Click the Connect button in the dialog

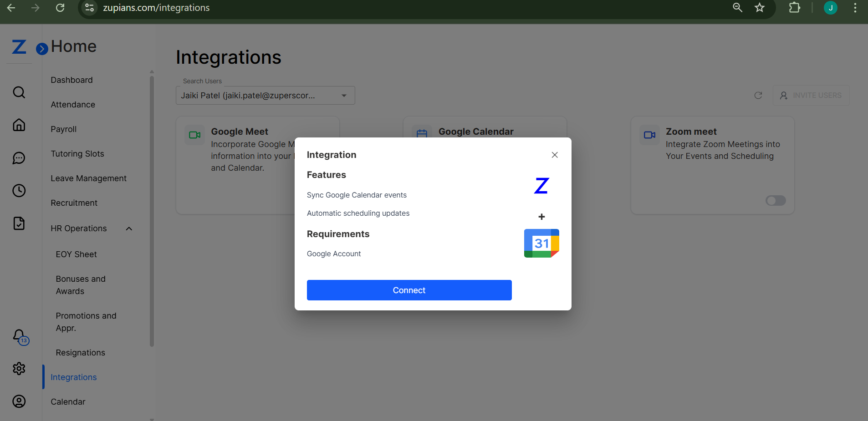point(409,290)
